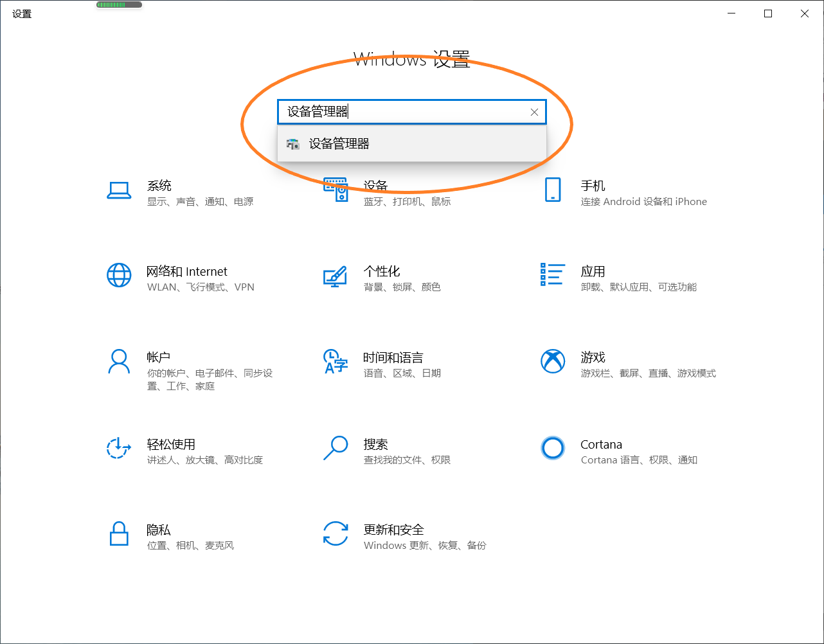
Task: Open the 设备 devices icon
Action: pyautogui.click(x=336, y=190)
